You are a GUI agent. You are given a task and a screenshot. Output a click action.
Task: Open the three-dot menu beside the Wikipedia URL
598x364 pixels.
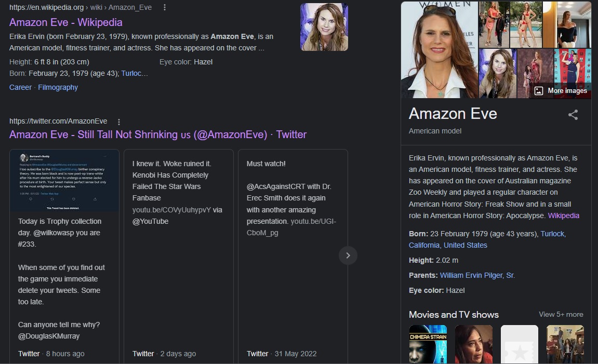point(164,7)
